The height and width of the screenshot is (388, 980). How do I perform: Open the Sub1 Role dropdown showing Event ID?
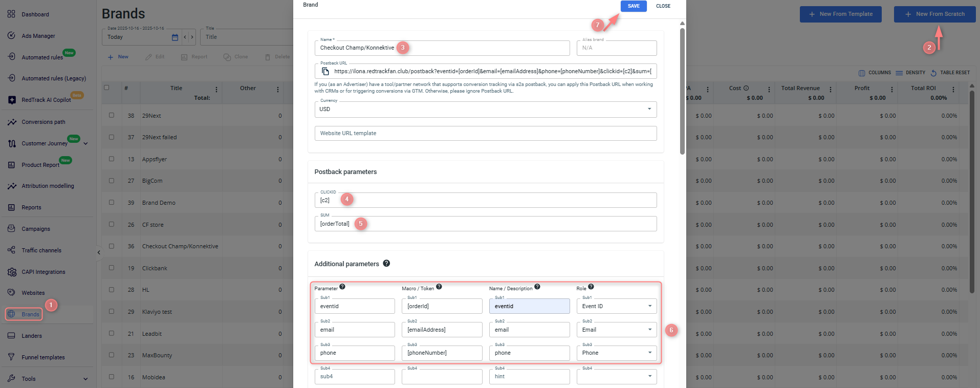(616, 306)
